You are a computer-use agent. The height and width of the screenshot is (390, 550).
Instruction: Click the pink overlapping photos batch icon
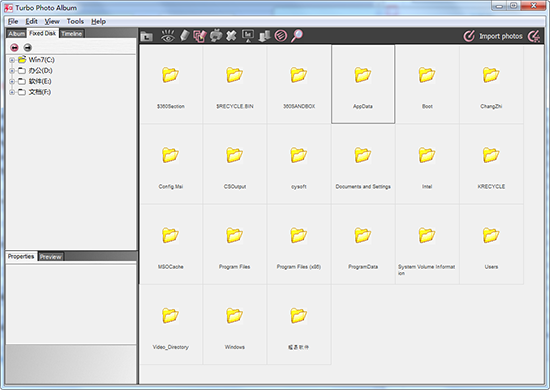200,36
